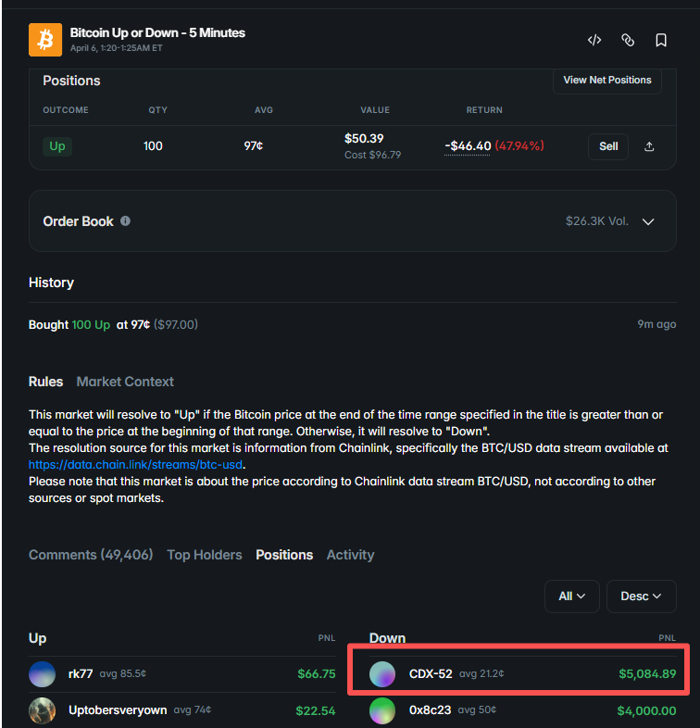Click View Net Positions button
This screenshot has height=728, width=700.
607,81
